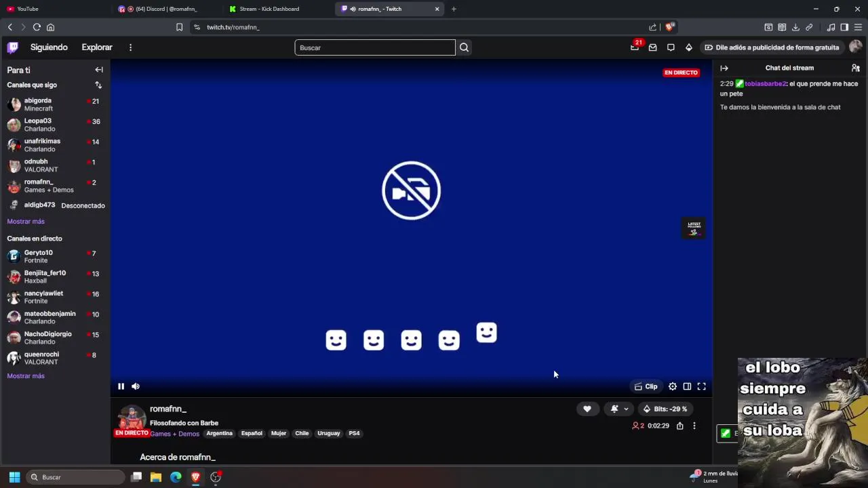Go to browser home page
Image resolution: width=868 pixels, height=488 pixels.
coord(50,27)
